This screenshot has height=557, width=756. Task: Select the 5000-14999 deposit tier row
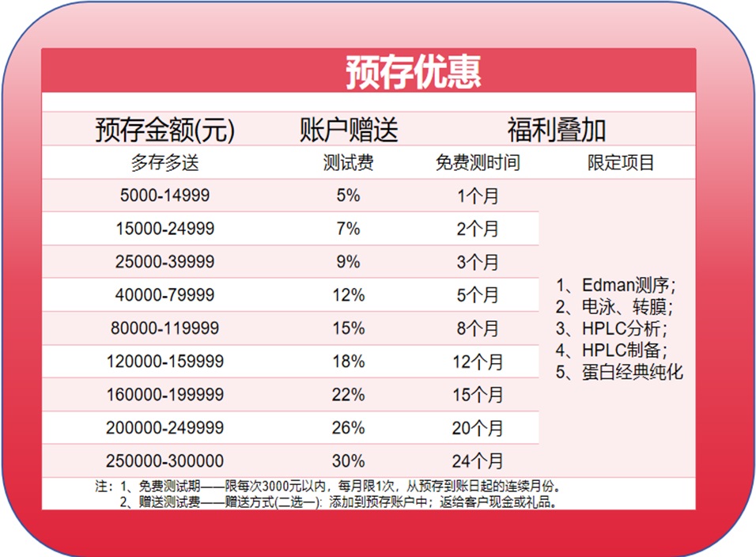[x=161, y=195]
